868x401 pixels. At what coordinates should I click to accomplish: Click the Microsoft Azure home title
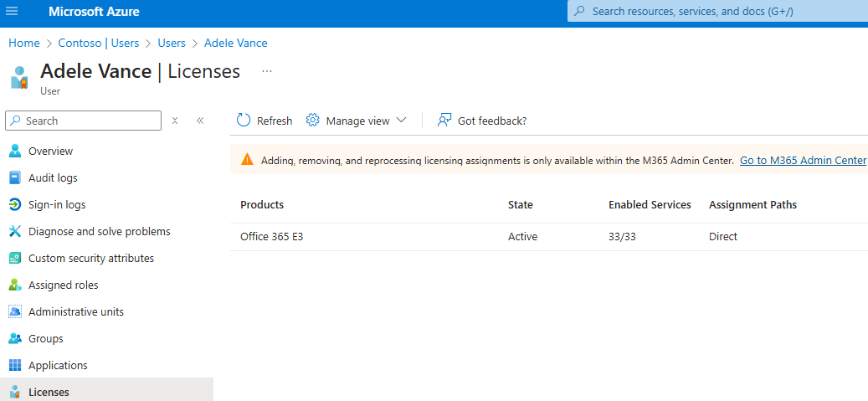(94, 12)
